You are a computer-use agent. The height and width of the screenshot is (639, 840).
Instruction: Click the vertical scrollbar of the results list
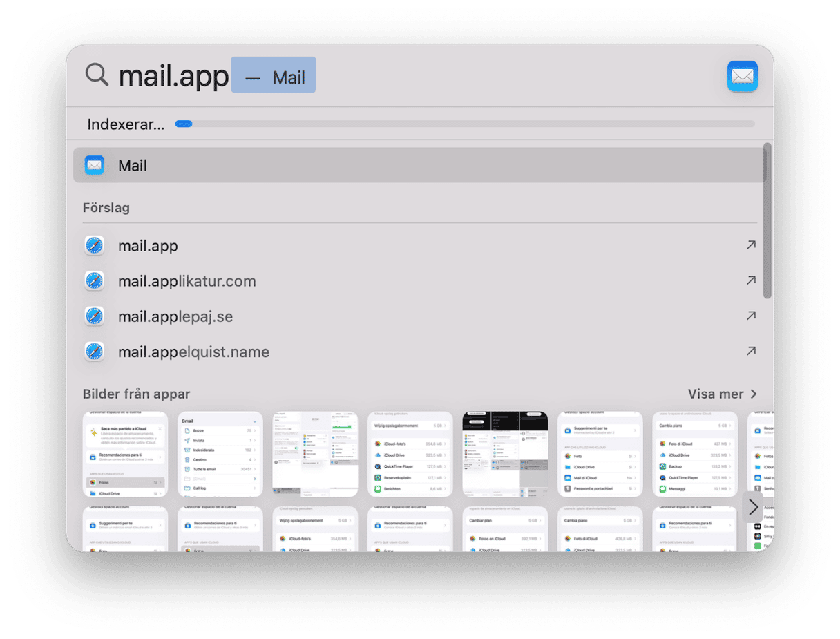pos(767,221)
